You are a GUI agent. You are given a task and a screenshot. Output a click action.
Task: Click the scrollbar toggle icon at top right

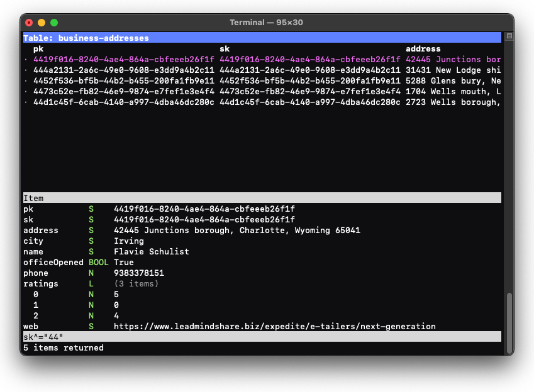pos(509,36)
